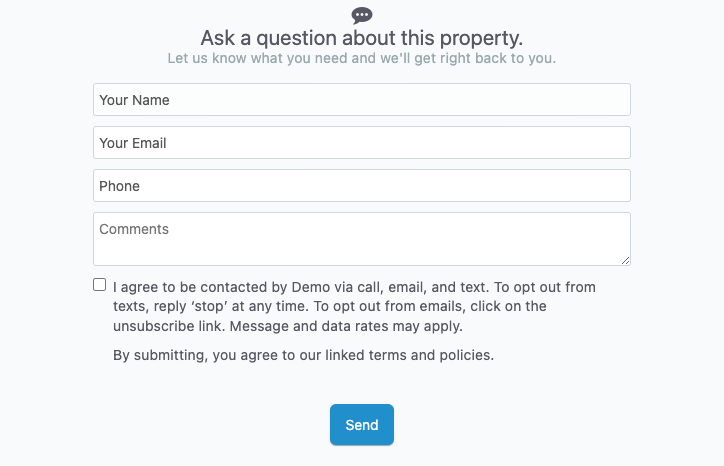The height and width of the screenshot is (466, 724).
Task: Click the 'Your Name' placeholder text
Action: pyautogui.click(x=134, y=100)
